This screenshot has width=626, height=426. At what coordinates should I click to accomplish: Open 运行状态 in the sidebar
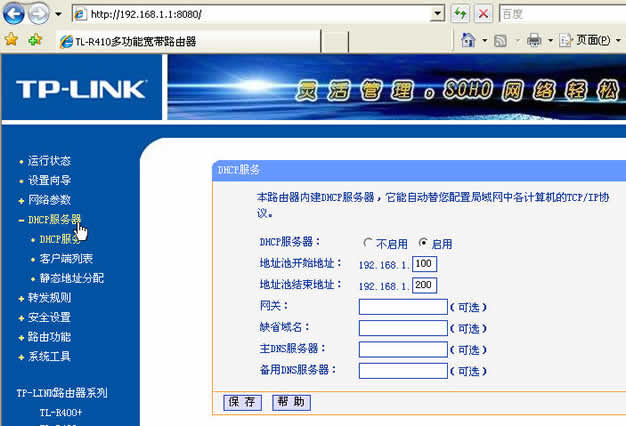49,161
